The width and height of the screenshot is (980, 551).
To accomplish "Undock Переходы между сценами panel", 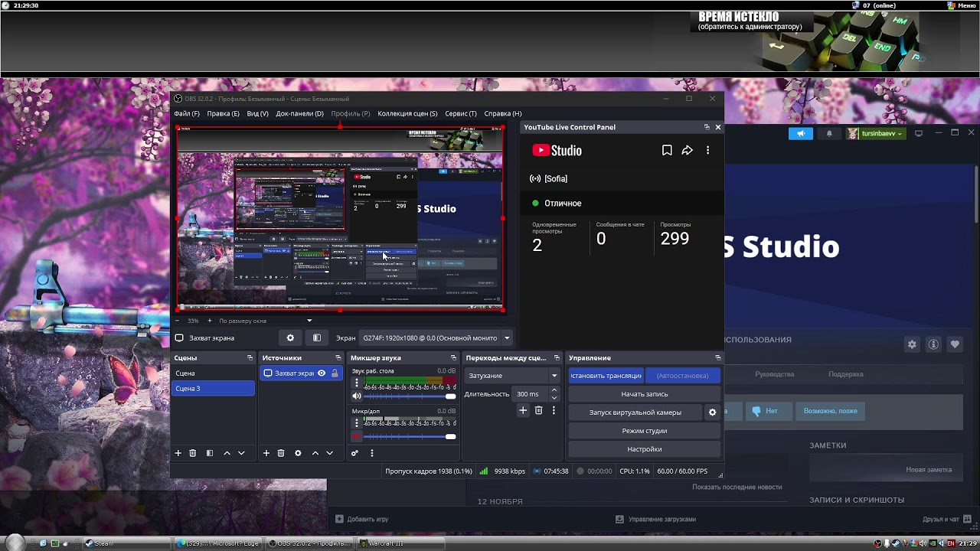I will pyautogui.click(x=557, y=358).
